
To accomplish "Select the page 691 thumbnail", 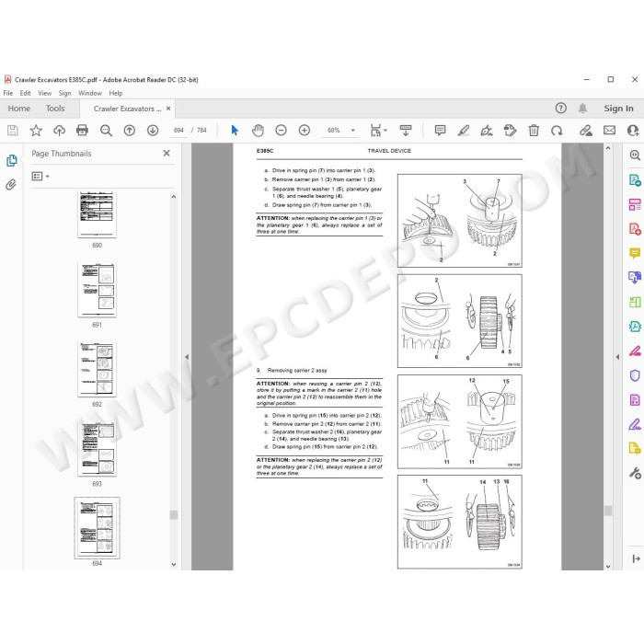I will pyautogui.click(x=97, y=290).
